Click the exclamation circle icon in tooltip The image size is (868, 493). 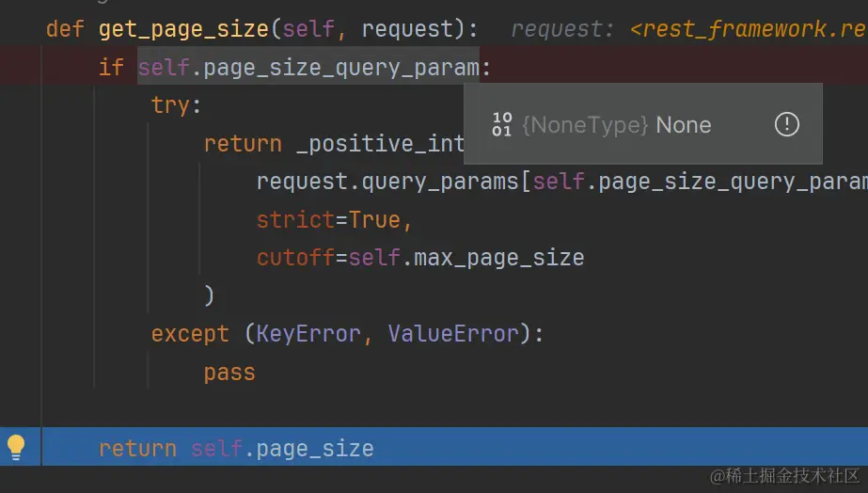coord(786,124)
